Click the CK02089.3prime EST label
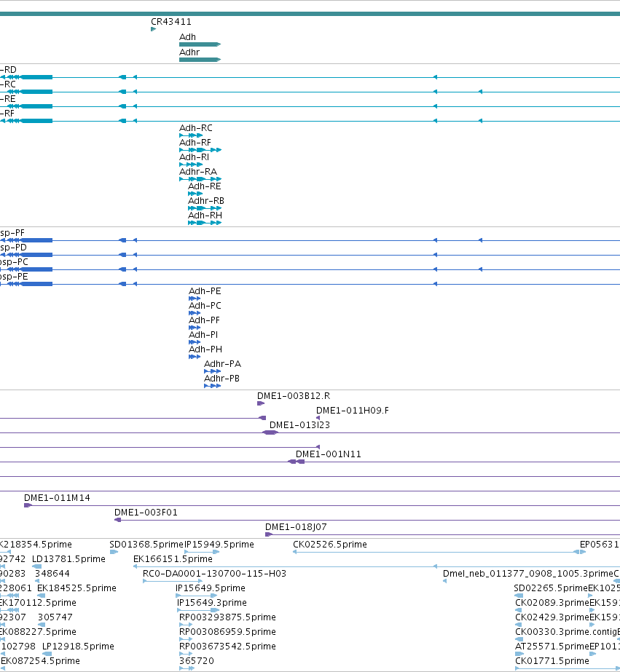The image size is (620, 672). point(552,603)
